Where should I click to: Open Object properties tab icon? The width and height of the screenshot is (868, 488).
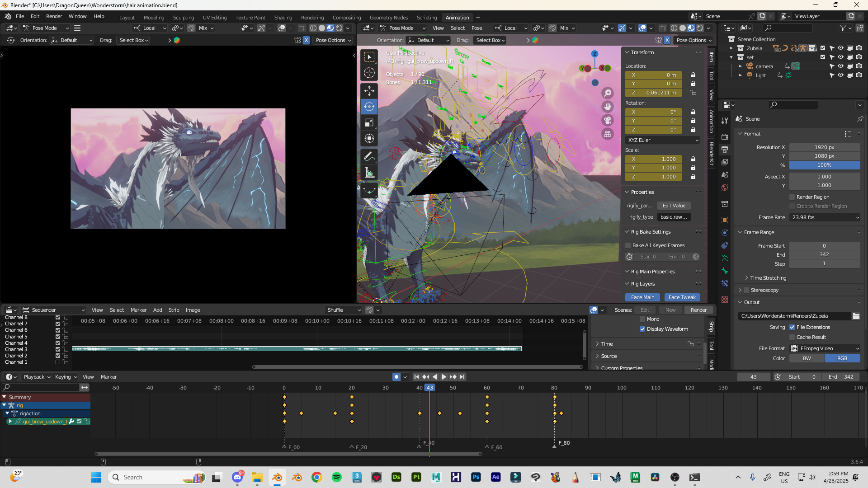click(725, 220)
